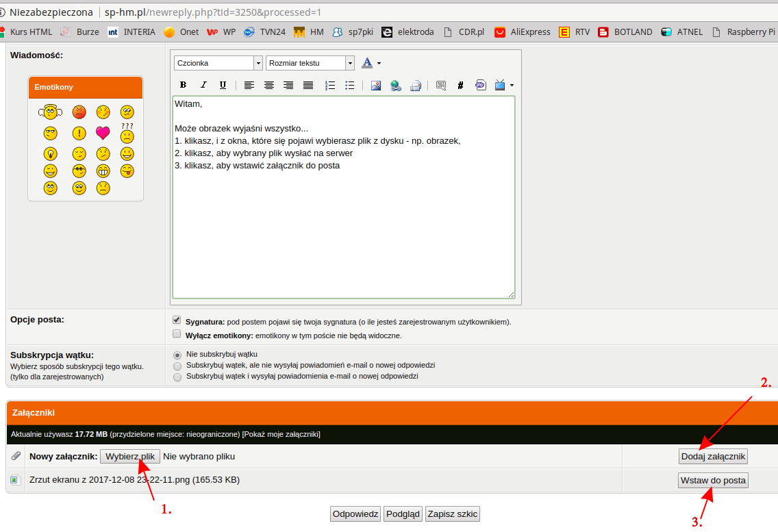Toggle bold formatting in the editor
778x532 pixels.
pyautogui.click(x=183, y=86)
